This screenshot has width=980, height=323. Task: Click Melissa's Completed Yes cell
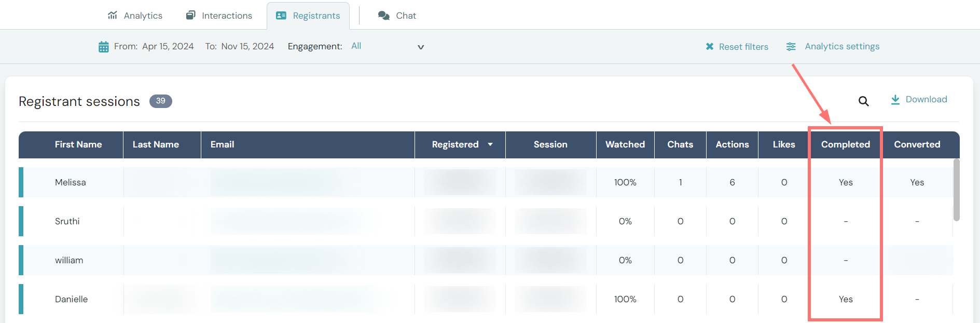click(x=846, y=182)
